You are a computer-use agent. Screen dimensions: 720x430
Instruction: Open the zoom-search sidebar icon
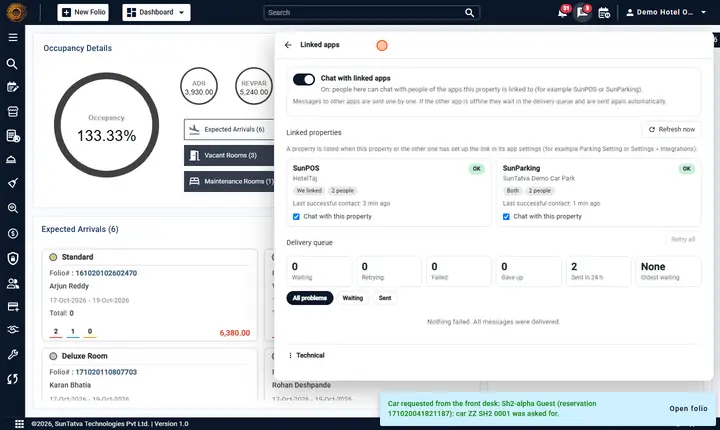(x=13, y=208)
